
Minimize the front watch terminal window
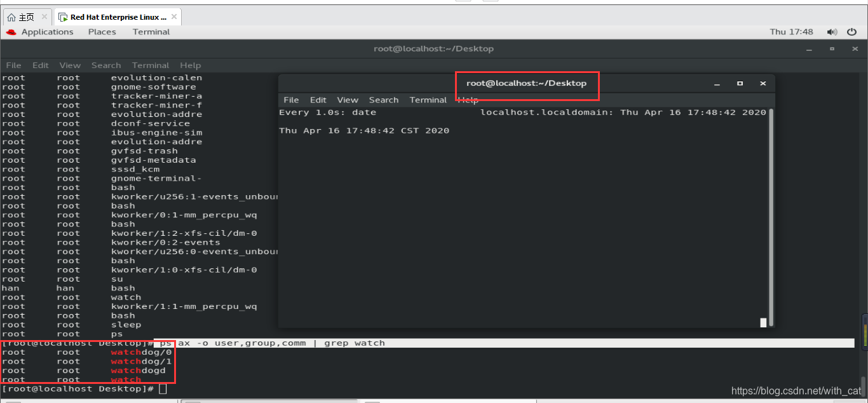click(x=717, y=83)
